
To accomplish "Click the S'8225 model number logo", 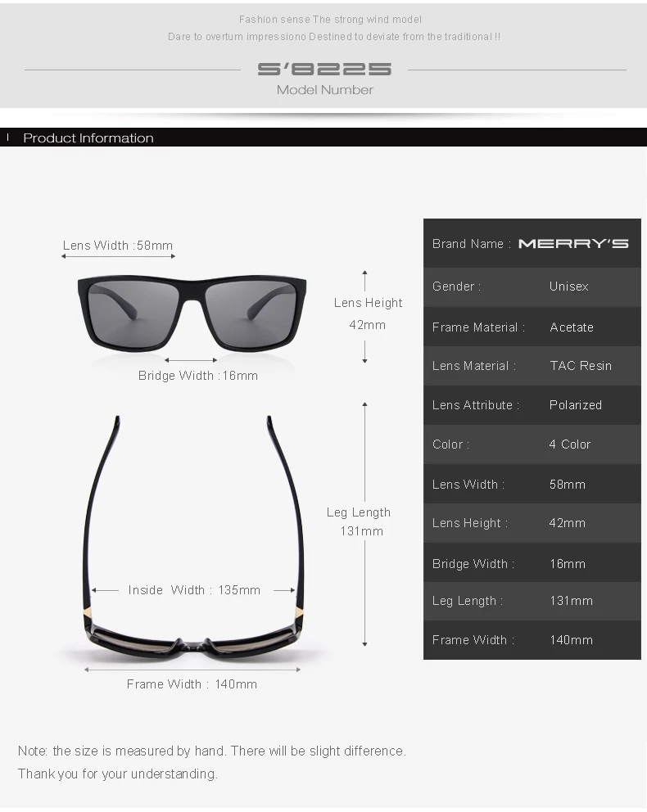I will click(x=324, y=69).
